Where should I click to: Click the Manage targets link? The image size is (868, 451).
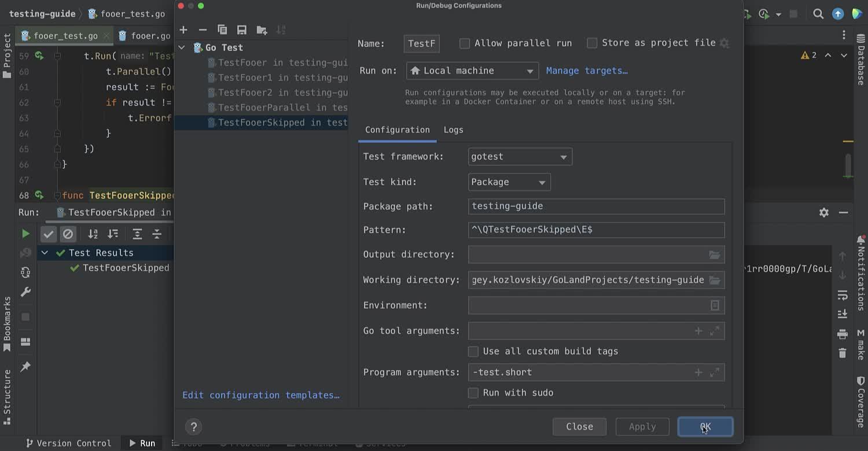pos(587,71)
